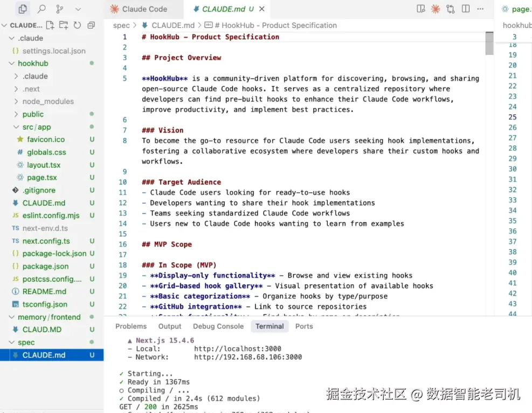Open package.json file

(45, 266)
